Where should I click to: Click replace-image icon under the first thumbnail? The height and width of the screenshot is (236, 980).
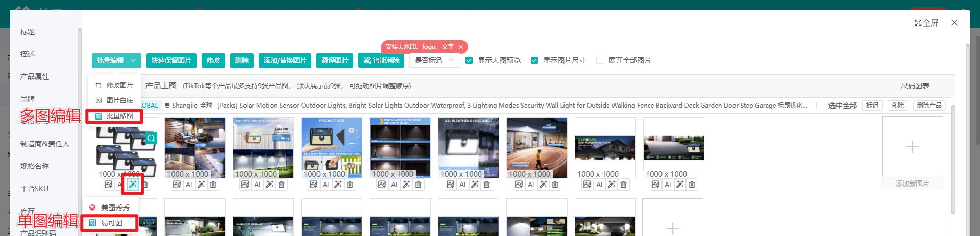(x=108, y=185)
